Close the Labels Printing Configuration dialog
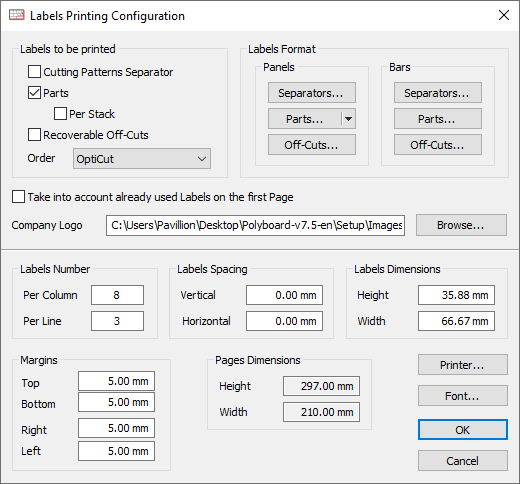The image size is (520, 484). (x=504, y=15)
